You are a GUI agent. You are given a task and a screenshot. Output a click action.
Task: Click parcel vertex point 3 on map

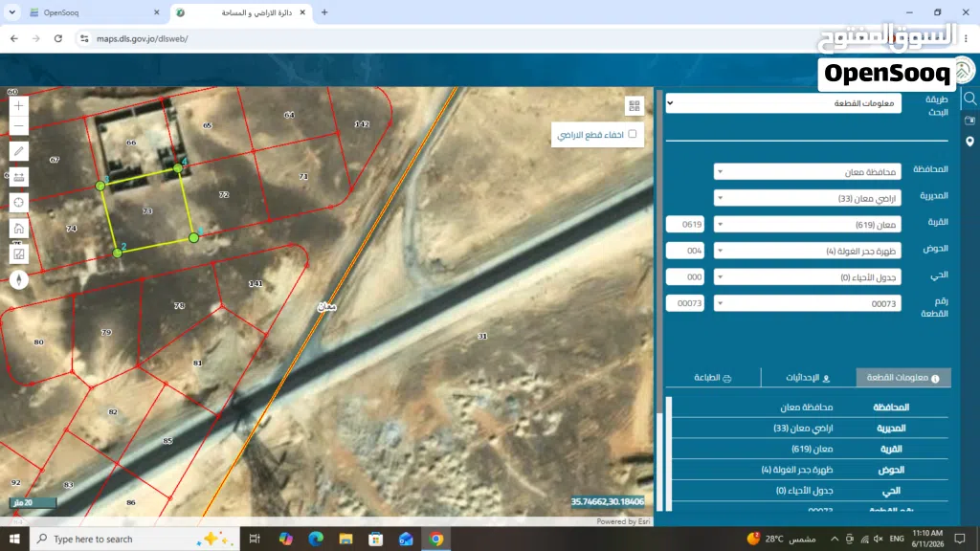[x=100, y=186]
